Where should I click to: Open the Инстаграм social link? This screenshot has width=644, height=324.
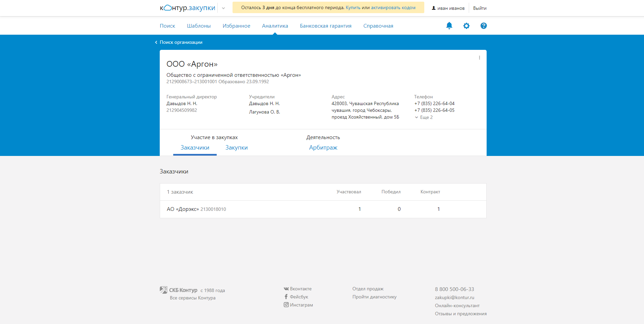point(298,305)
